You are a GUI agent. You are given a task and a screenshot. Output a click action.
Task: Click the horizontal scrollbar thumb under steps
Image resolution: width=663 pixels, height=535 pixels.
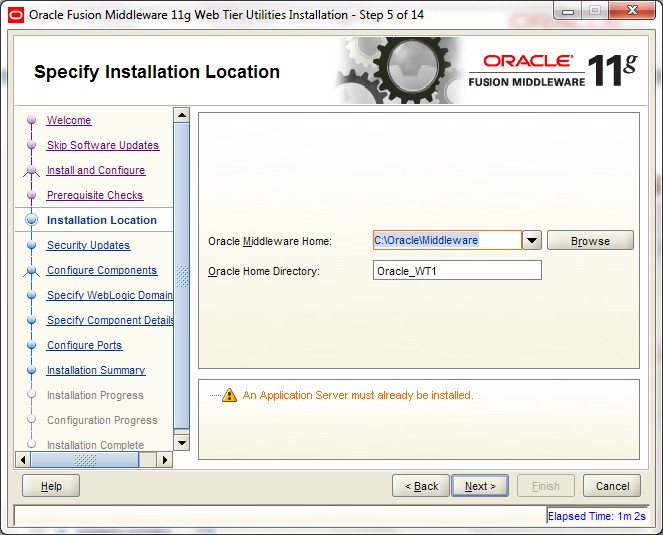tap(85, 460)
